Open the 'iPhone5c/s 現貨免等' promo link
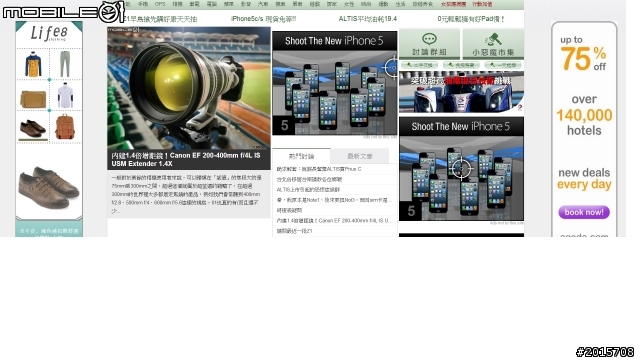Image resolution: width=640 pixels, height=360 pixels. coord(263,19)
